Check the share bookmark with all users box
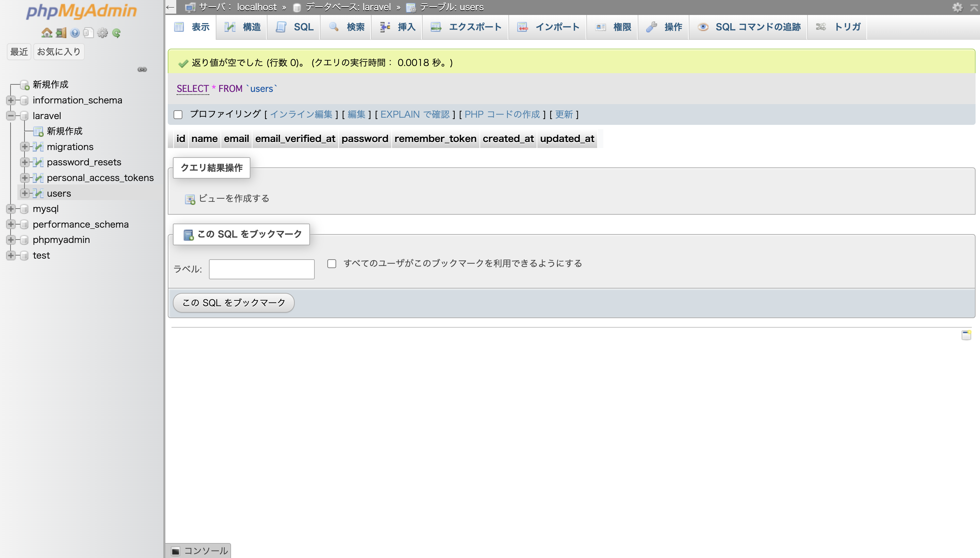 tap(332, 264)
